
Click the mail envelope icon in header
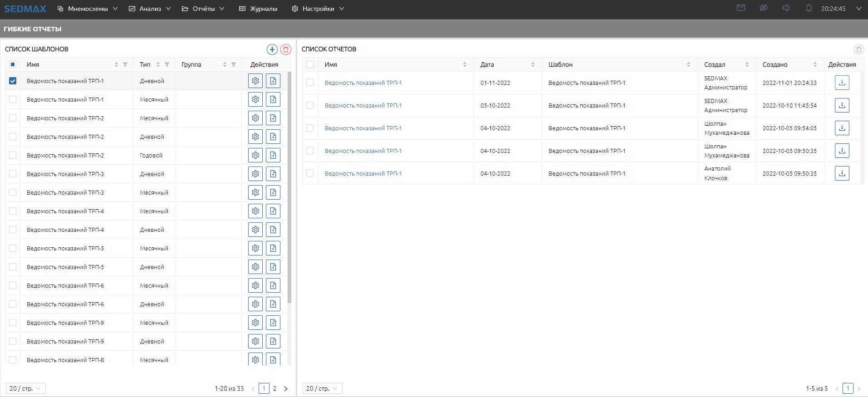click(x=741, y=8)
